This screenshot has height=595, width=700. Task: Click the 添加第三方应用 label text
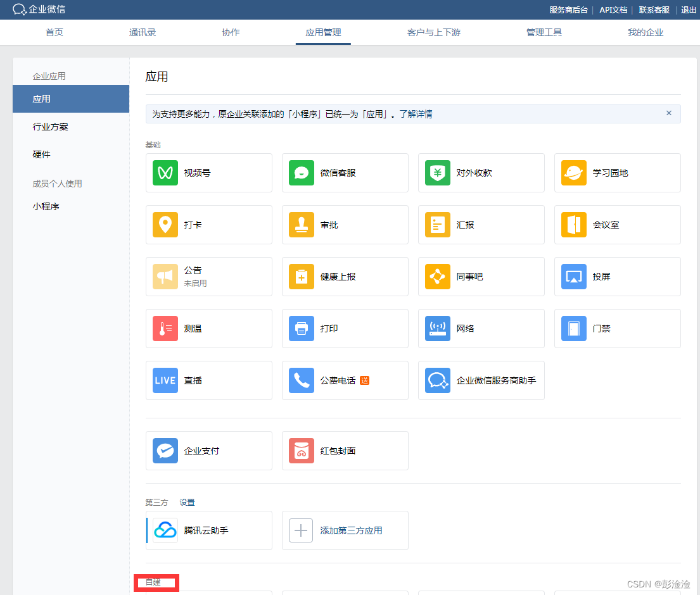coord(352,531)
